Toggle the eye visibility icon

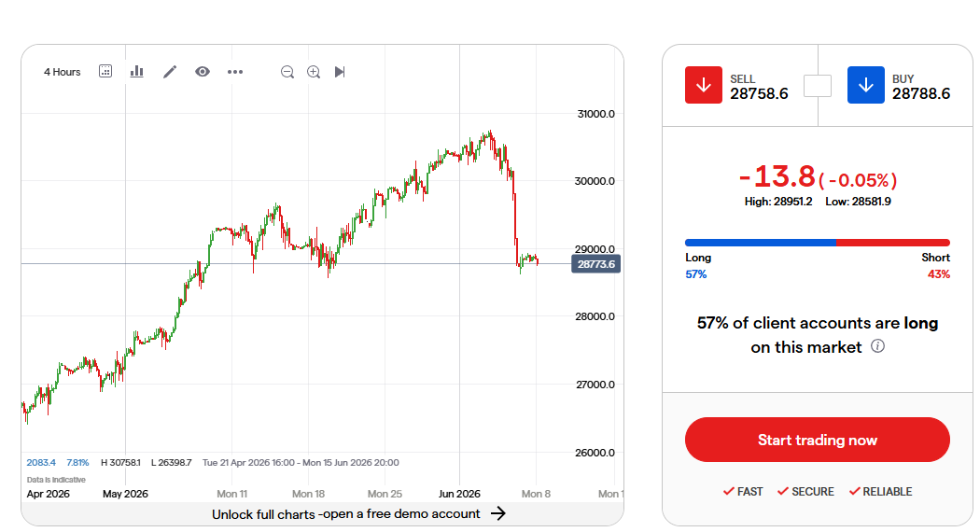tap(203, 71)
